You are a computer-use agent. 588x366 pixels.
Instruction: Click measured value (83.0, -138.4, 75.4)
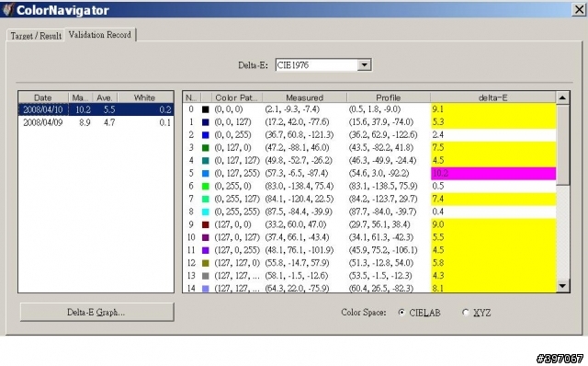point(300,186)
